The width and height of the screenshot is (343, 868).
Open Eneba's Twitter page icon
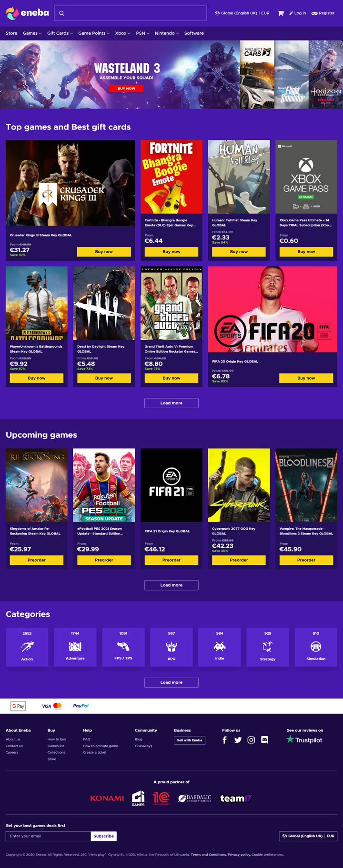tap(238, 740)
